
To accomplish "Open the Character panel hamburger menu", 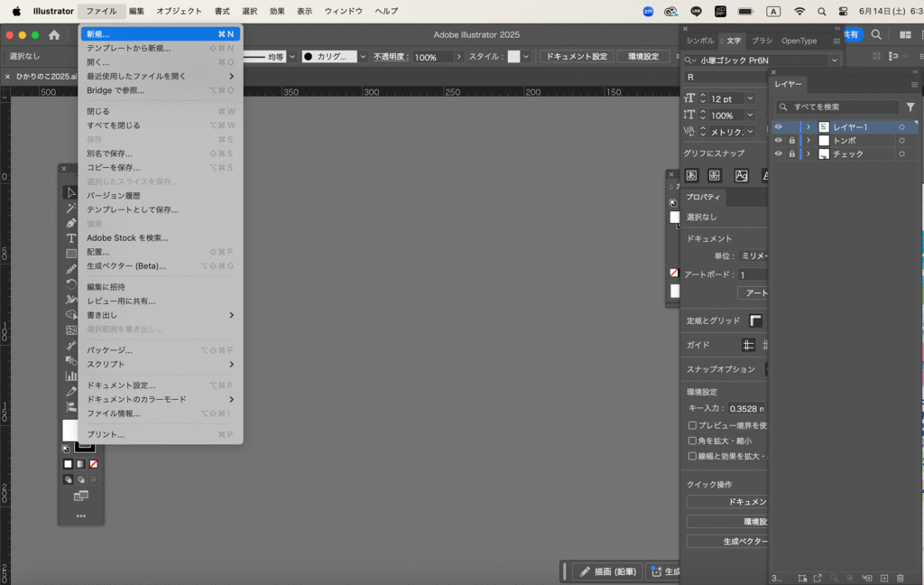I will point(836,41).
